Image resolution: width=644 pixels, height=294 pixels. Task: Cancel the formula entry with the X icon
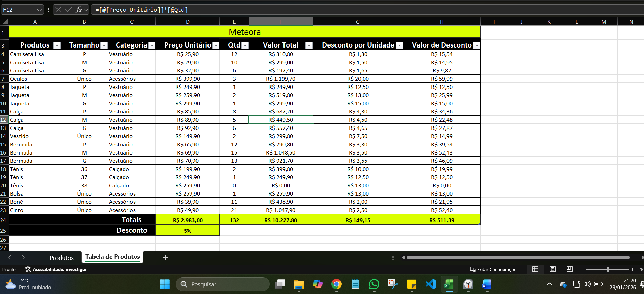coord(58,10)
